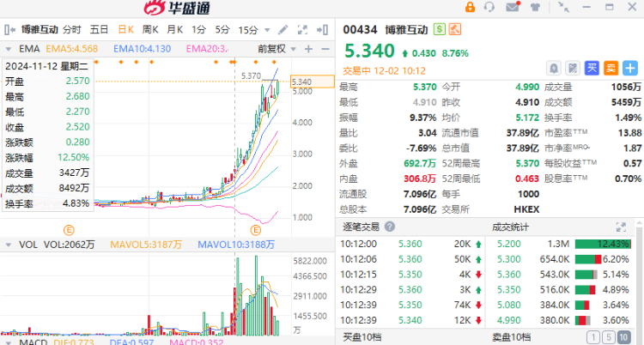Click the green dollar badge beside 博雅互动
Screen dimensions: 644x345
440,29
